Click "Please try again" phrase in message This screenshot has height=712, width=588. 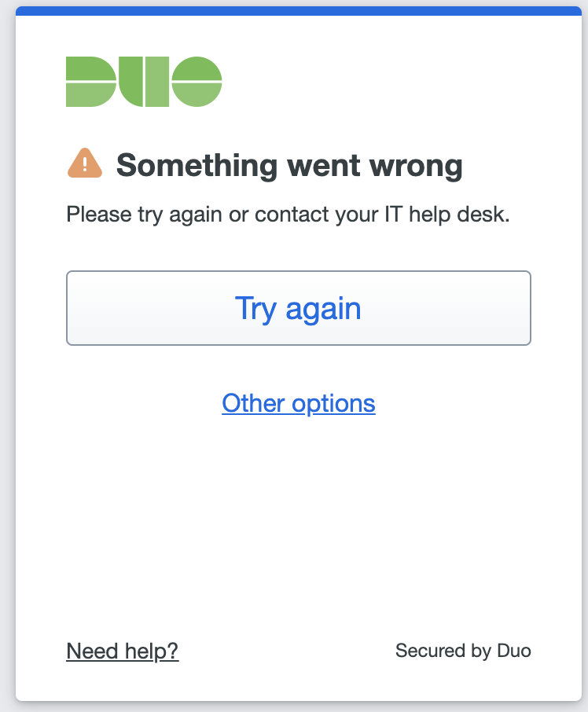pyautogui.click(x=144, y=215)
